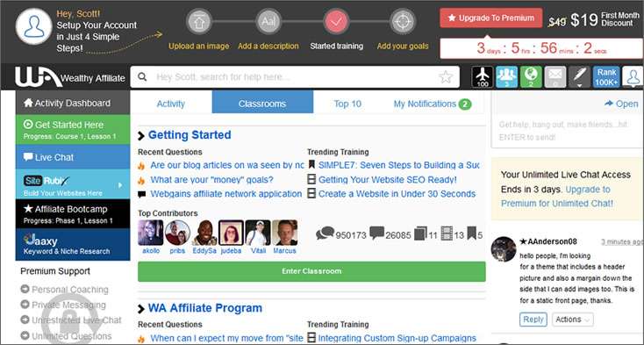Open the followers people icon
Screen dimensions: 644x345
(x=506, y=76)
